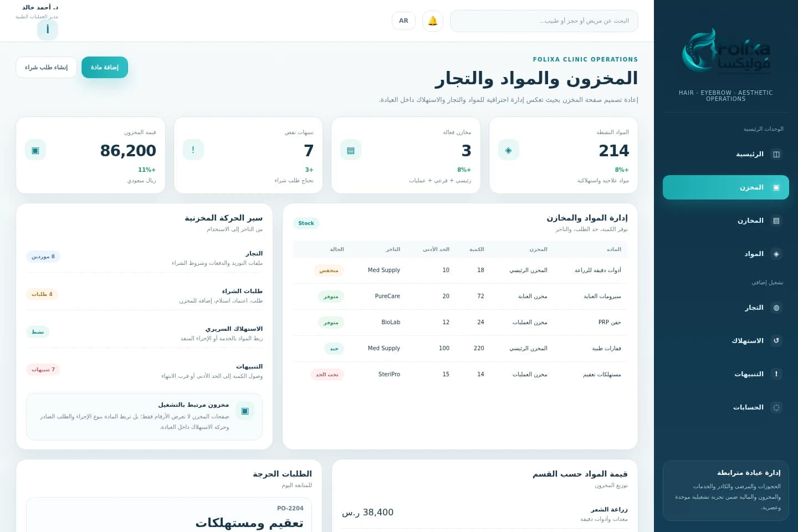798x532 pixels.
Task: Click the تنبيهات نقص exclamation icon
Action: [x=193, y=150]
